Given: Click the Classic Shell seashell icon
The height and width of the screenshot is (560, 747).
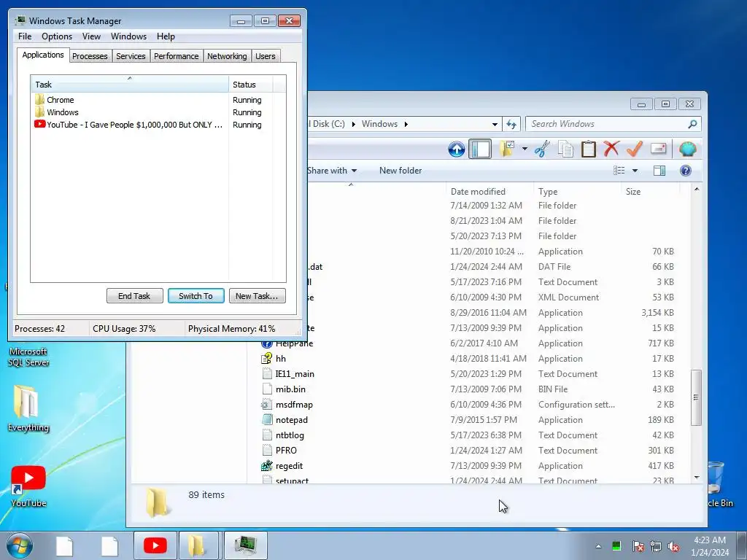Looking at the screenshot, I should tap(687, 149).
